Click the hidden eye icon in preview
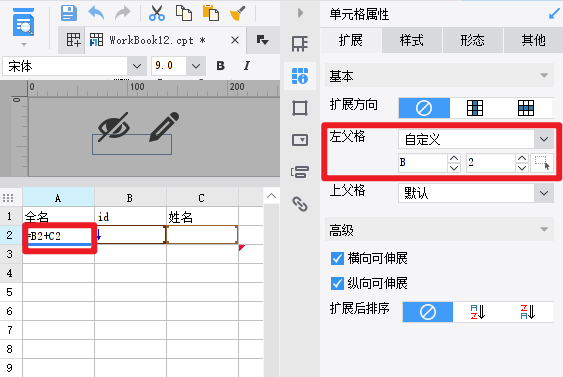 point(113,127)
